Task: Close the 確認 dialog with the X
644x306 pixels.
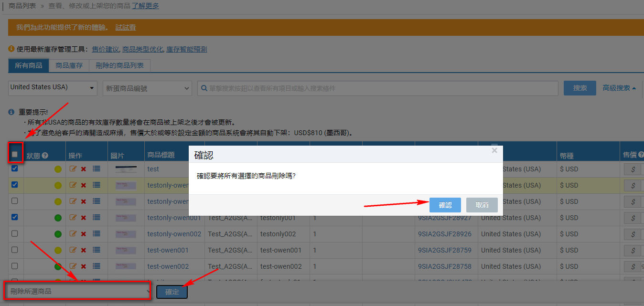Action: click(494, 150)
